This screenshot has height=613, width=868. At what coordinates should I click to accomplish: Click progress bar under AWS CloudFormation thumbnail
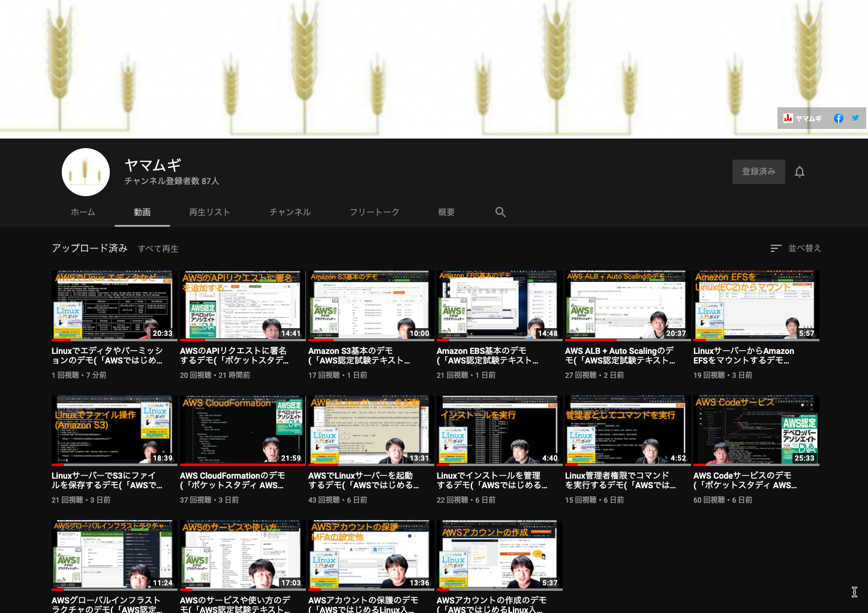click(242, 465)
